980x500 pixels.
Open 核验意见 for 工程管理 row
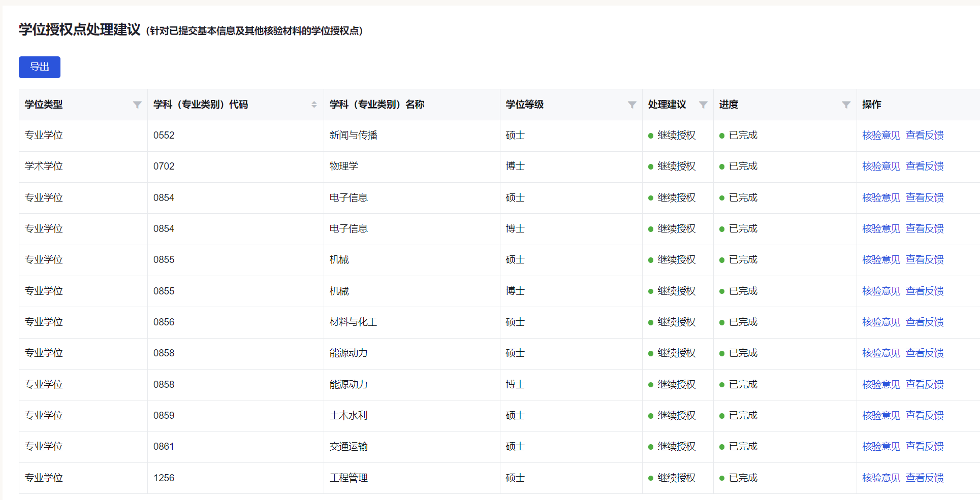(x=881, y=478)
